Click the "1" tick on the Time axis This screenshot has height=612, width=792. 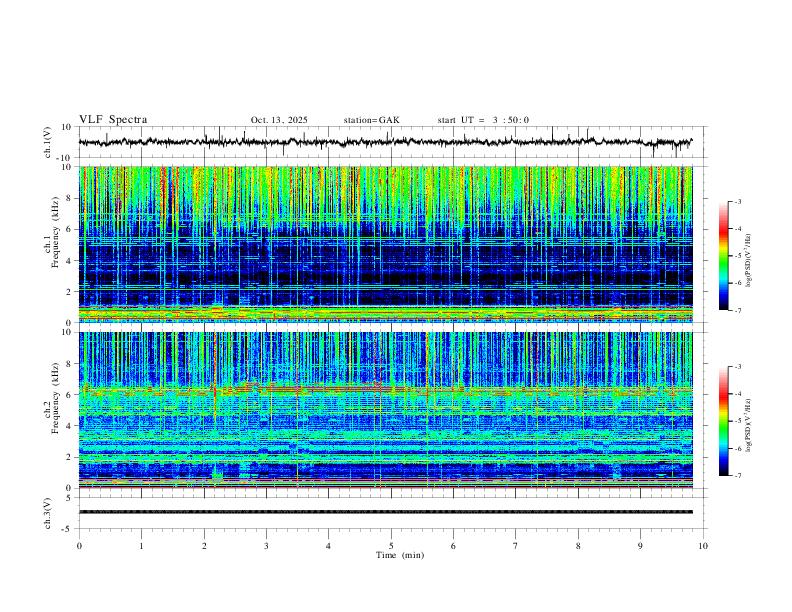(141, 546)
